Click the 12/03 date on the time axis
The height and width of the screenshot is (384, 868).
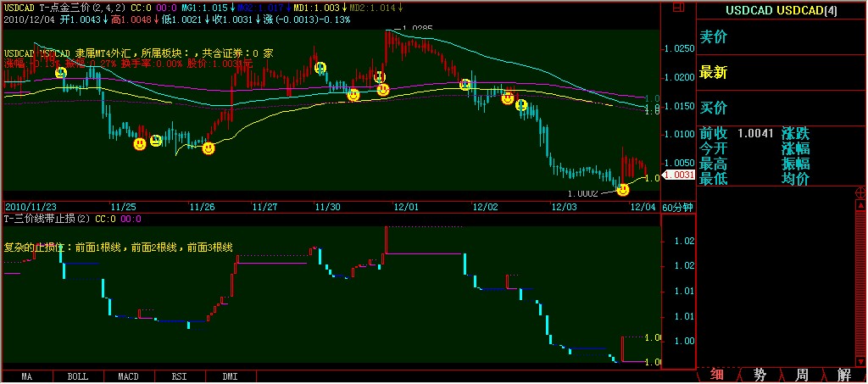click(x=563, y=207)
